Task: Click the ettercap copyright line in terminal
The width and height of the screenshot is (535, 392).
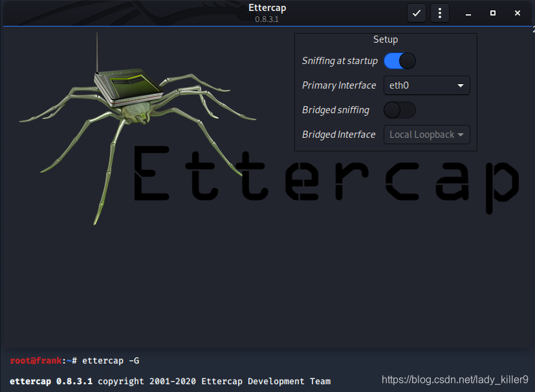Action: [170, 381]
